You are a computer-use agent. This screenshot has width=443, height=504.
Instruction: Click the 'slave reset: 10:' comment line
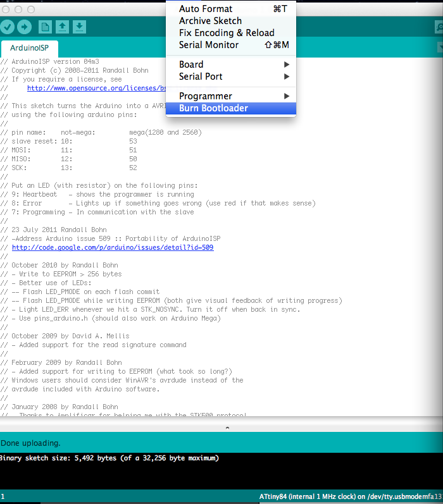click(x=69, y=141)
